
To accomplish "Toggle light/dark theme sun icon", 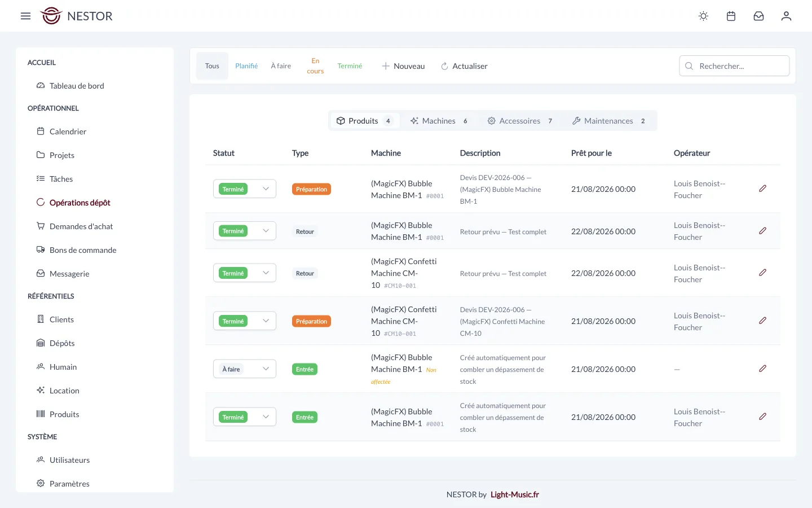I will pos(703,16).
